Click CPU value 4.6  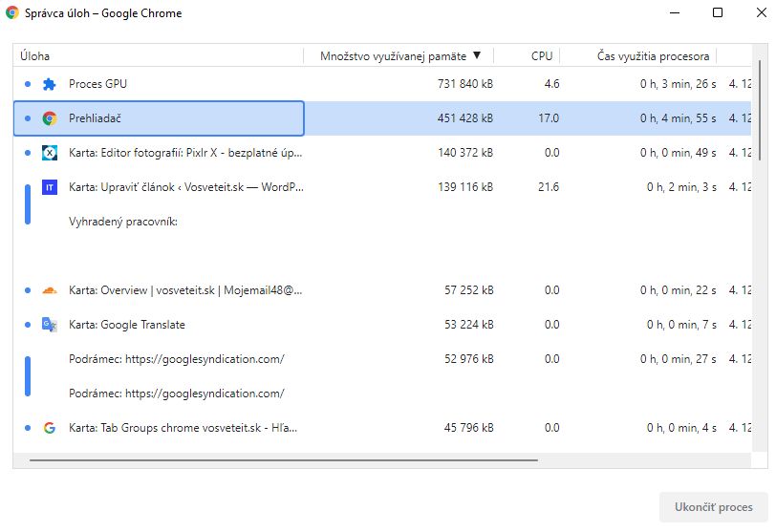tap(551, 84)
